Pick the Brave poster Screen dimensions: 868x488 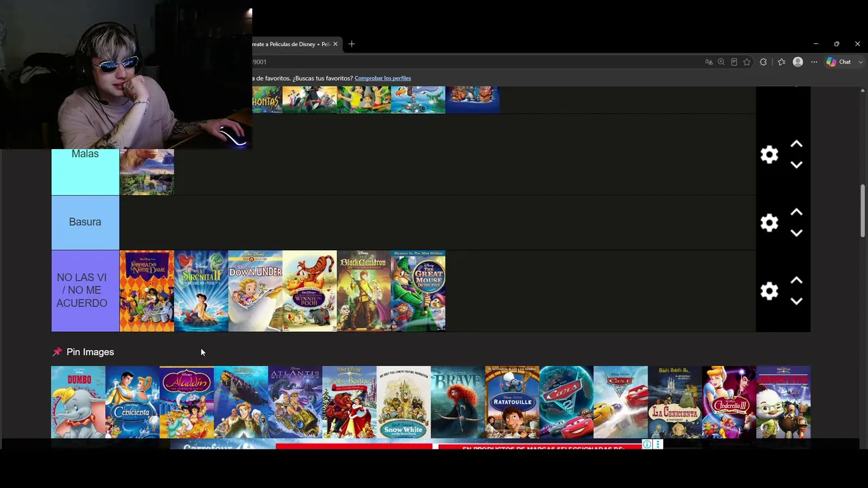[x=458, y=403]
